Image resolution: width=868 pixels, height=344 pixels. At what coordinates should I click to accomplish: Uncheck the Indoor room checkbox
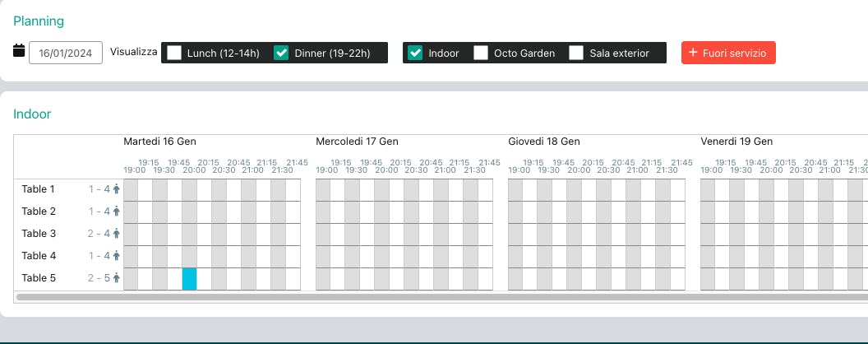tap(415, 53)
